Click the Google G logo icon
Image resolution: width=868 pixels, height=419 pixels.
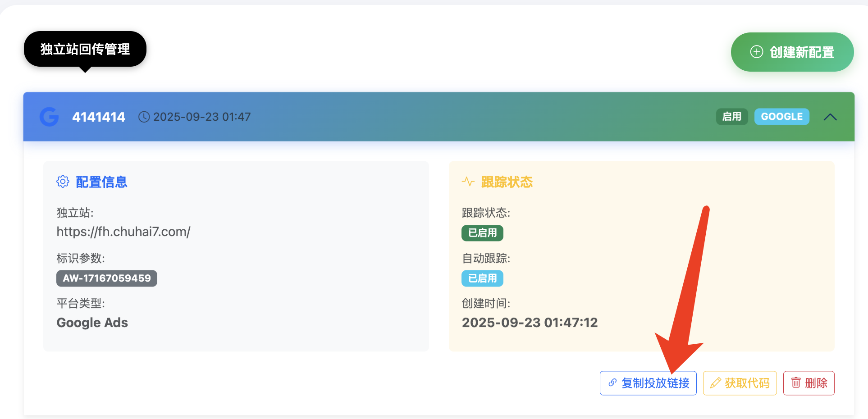coord(49,117)
